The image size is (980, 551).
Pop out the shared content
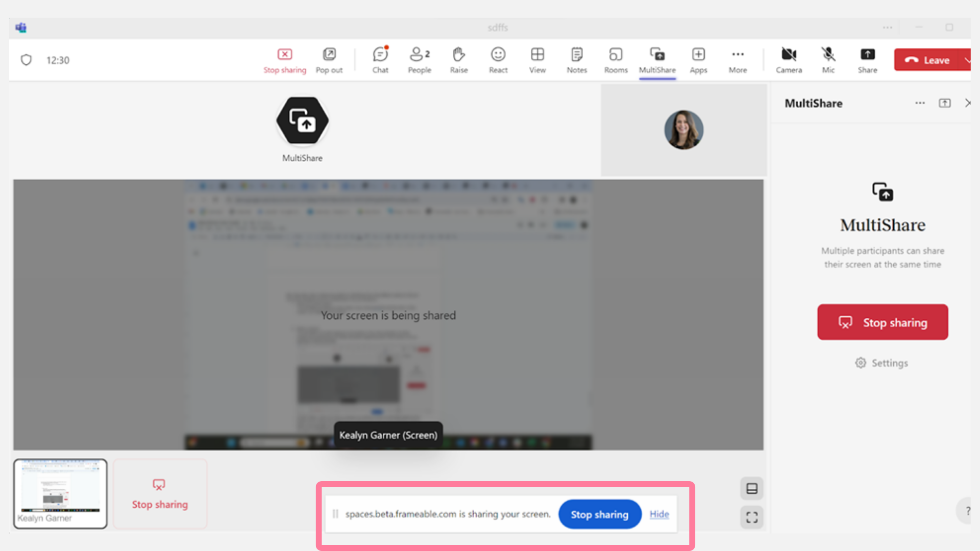pos(329,60)
